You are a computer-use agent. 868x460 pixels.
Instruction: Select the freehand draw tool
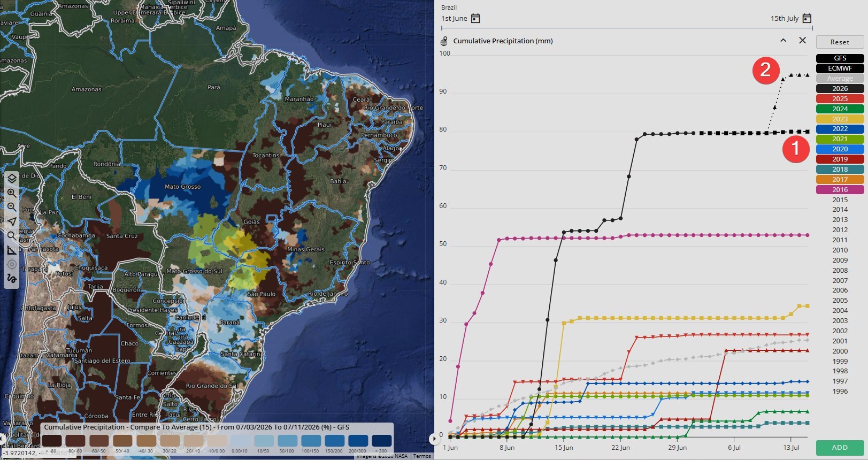[12, 279]
